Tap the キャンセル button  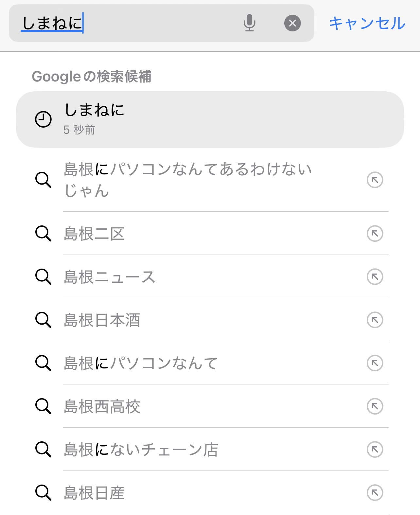tap(367, 23)
